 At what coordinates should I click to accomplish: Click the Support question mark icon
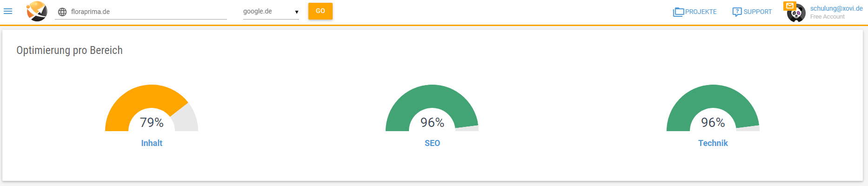coord(737,12)
